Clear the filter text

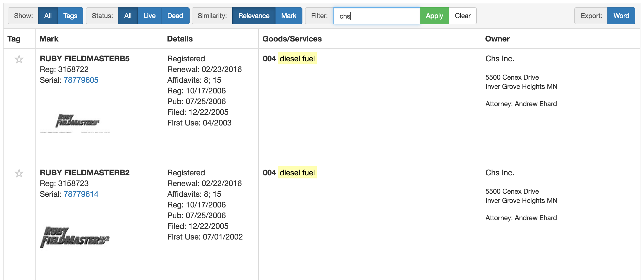(463, 16)
